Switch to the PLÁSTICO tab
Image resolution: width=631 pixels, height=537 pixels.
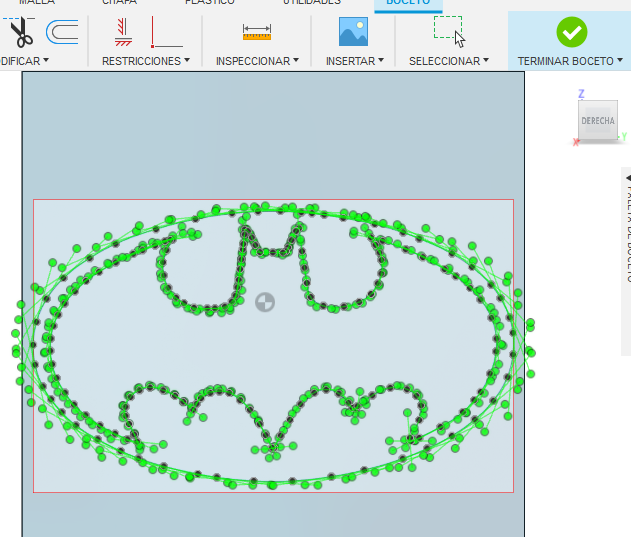210,2
